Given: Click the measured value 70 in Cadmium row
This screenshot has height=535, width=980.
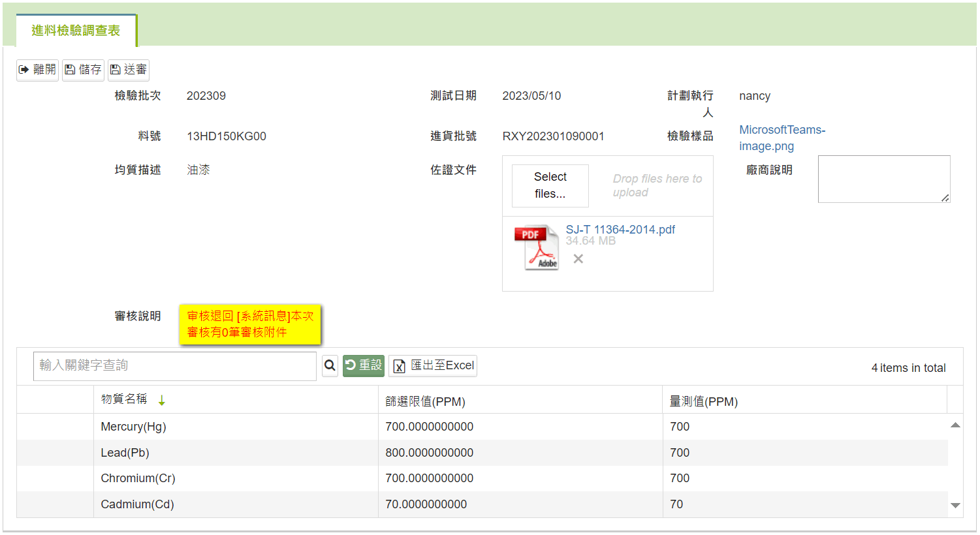Looking at the screenshot, I should tap(676, 504).
